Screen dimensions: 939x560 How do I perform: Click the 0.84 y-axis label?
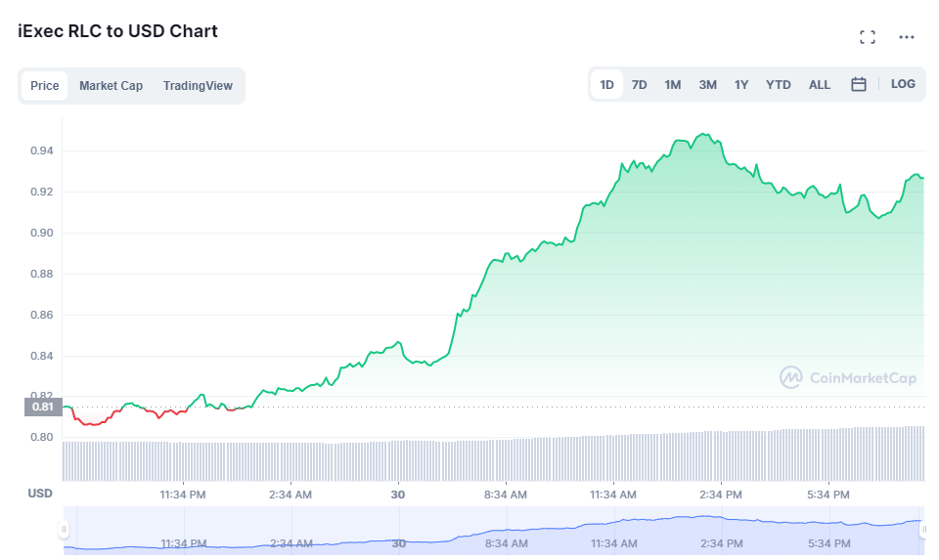pyautogui.click(x=42, y=356)
